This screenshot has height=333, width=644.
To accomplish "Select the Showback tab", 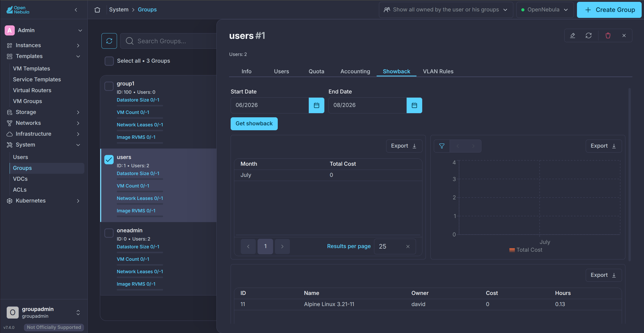I will (x=396, y=71).
